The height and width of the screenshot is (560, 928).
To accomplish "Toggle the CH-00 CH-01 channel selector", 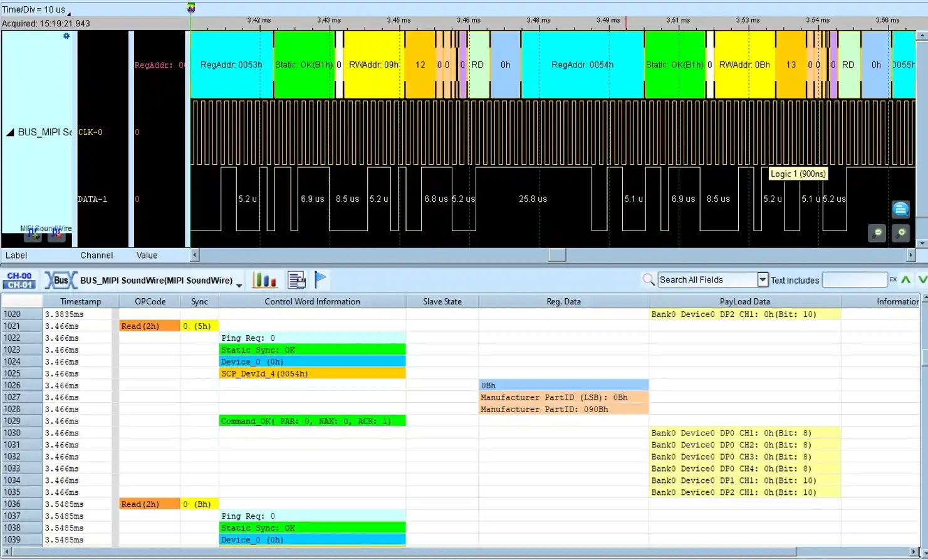I will pos(19,280).
